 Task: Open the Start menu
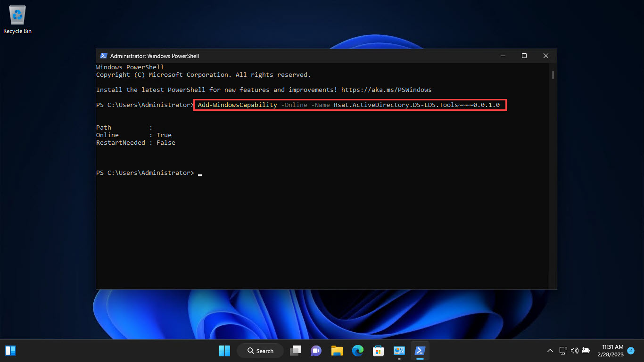[x=224, y=351]
